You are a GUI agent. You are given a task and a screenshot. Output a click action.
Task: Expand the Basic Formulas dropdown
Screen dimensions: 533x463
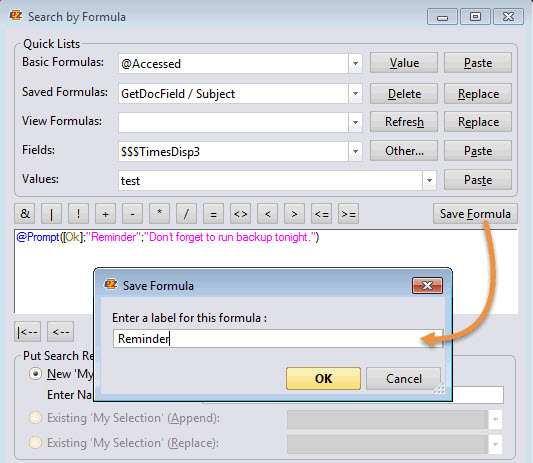(x=355, y=64)
